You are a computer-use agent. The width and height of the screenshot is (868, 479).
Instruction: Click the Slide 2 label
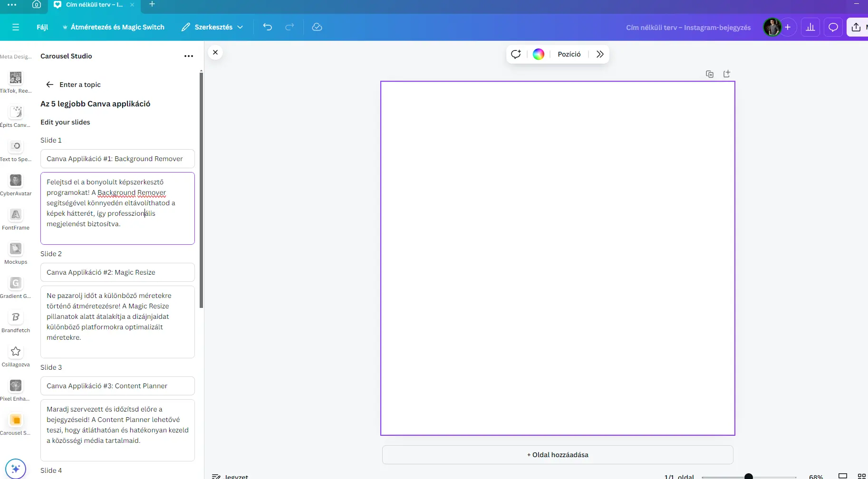click(51, 254)
